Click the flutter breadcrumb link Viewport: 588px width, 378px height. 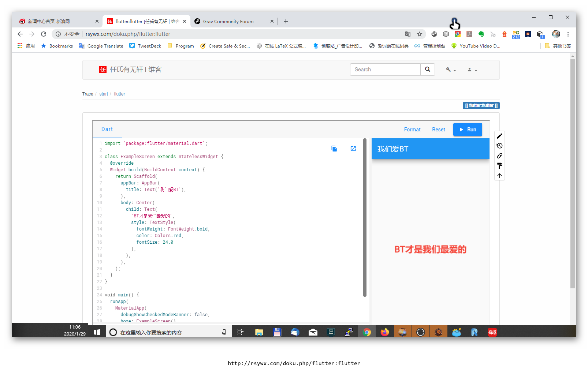pyautogui.click(x=119, y=94)
